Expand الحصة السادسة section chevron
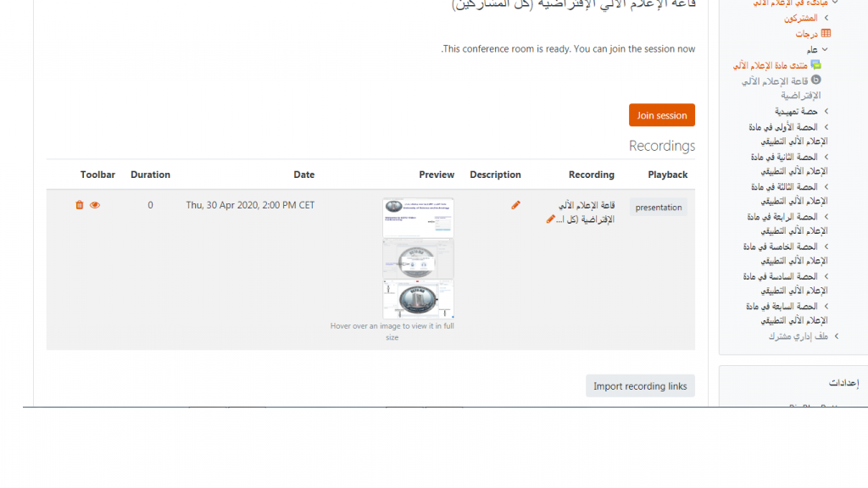 pyautogui.click(x=826, y=276)
